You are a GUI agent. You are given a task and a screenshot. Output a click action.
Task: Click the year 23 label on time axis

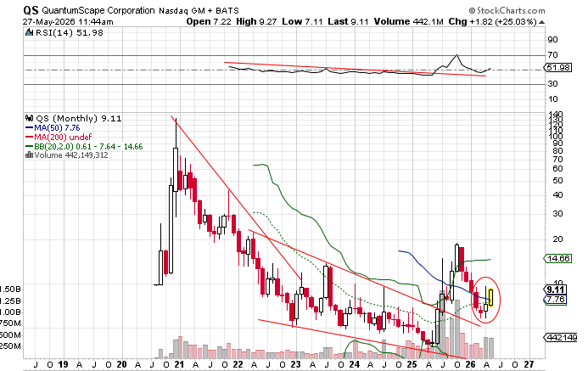296,364
